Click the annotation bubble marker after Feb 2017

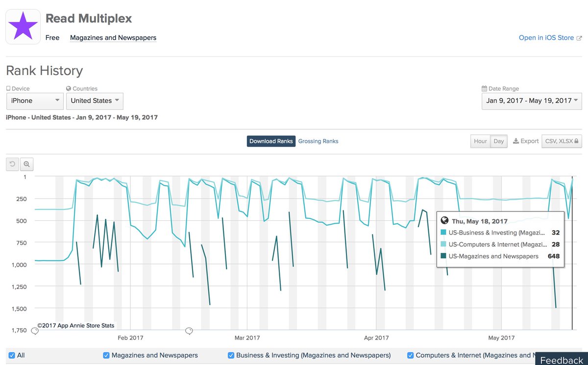189,331
